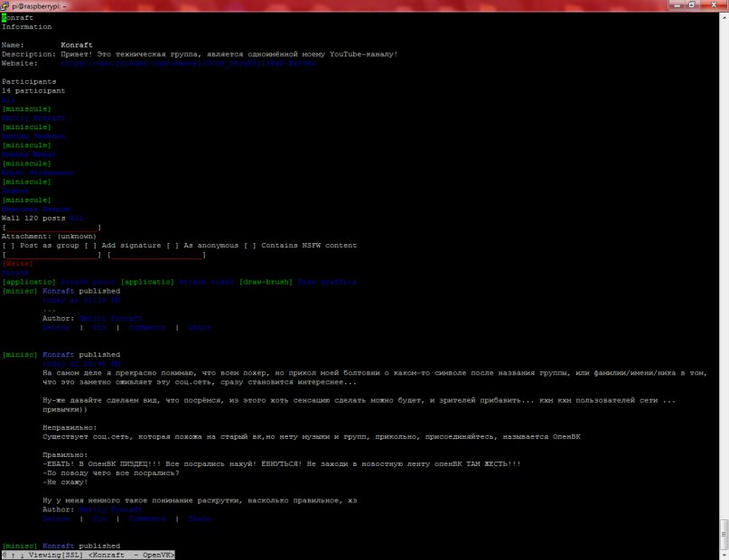The height and width of the screenshot is (560, 729).
Task: Share the long Russian post
Action: pyautogui.click(x=200, y=518)
